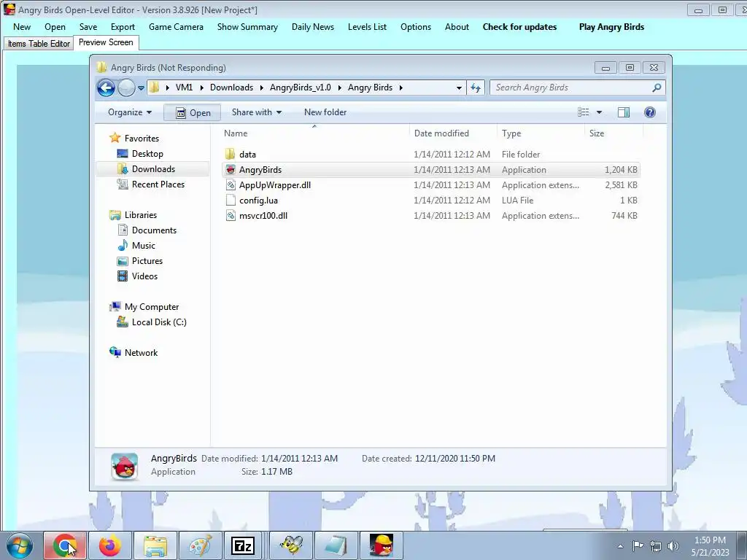Click the Change your view icon

[x=583, y=112]
